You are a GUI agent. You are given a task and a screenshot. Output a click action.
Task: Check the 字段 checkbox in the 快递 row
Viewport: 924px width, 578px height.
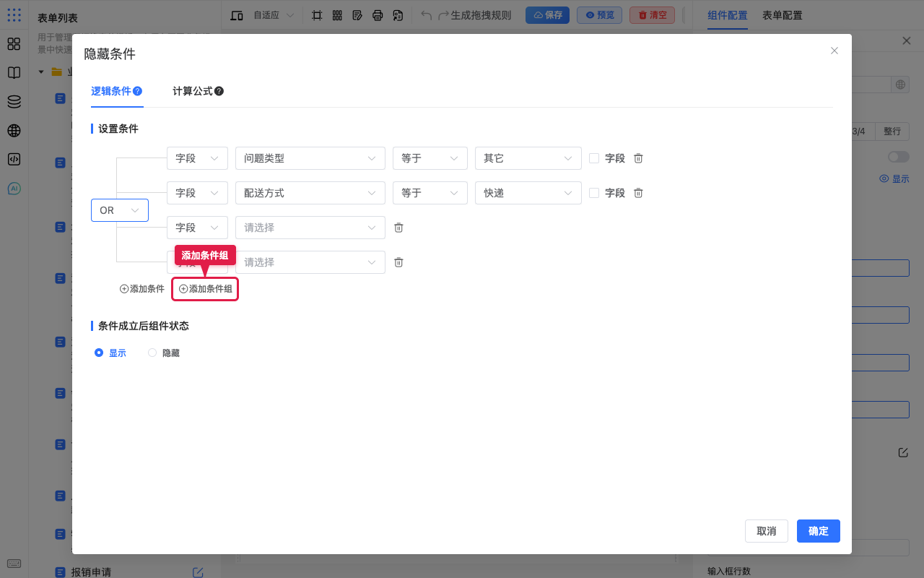[x=594, y=193]
